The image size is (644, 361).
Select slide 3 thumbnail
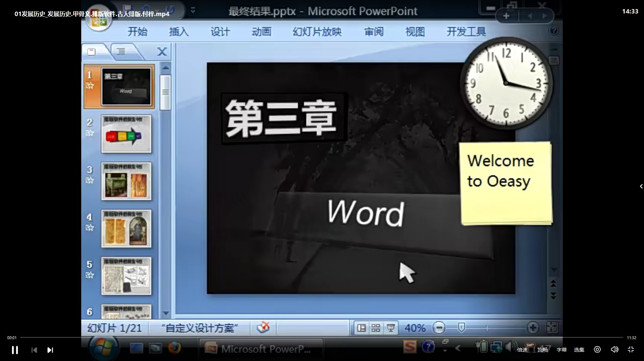click(126, 181)
